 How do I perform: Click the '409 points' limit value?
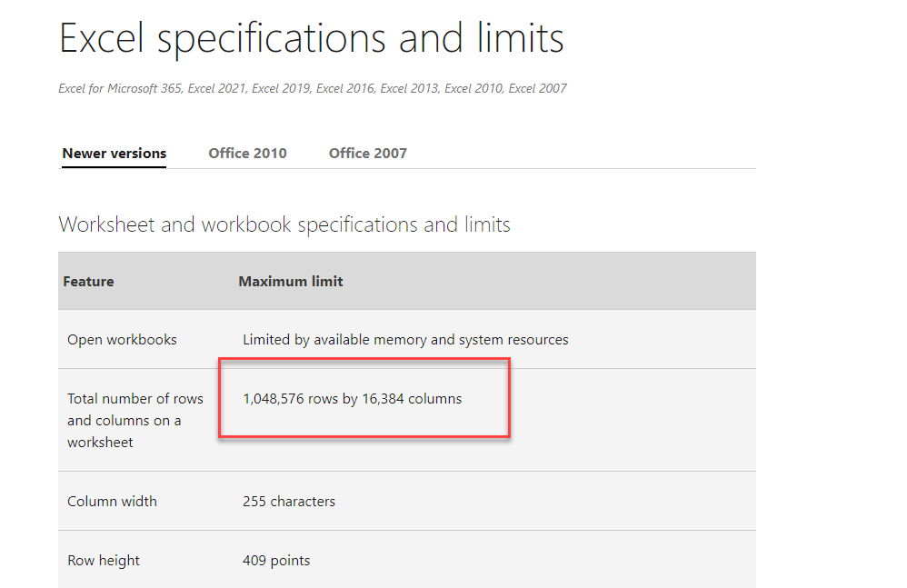pyautogui.click(x=276, y=561)
